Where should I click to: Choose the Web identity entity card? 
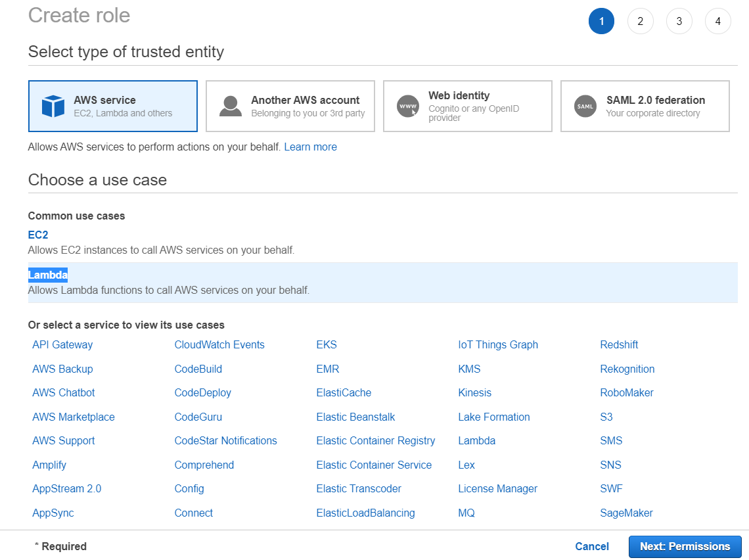click(x=468, y=106)
